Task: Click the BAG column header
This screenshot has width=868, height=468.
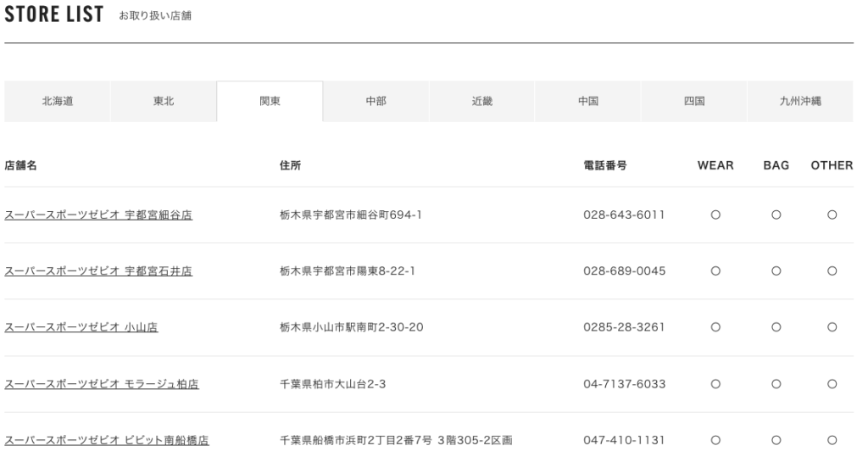Action: [x=776, y=165]
